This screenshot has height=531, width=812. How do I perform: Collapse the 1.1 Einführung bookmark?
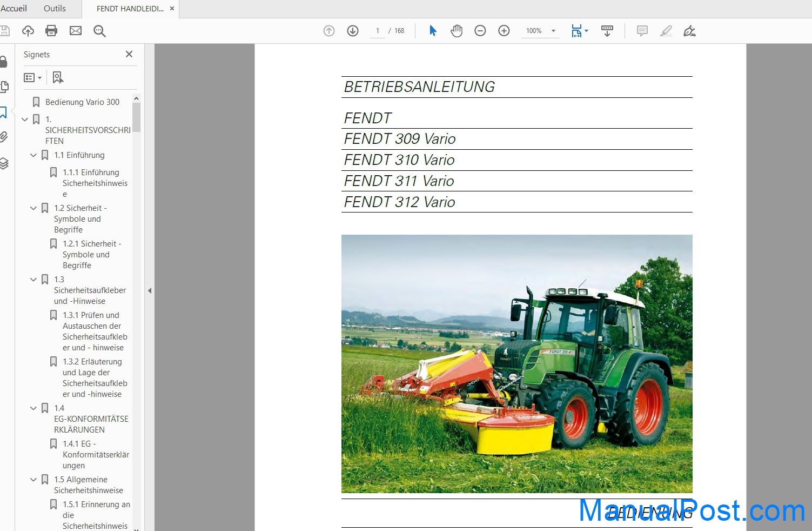[x=33, y=155]
